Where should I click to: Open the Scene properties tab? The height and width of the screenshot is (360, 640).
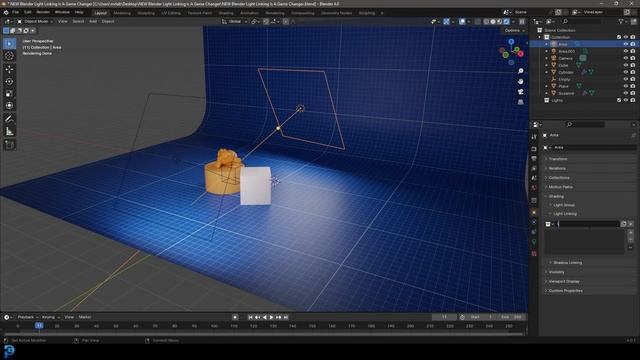click(534, 178)
